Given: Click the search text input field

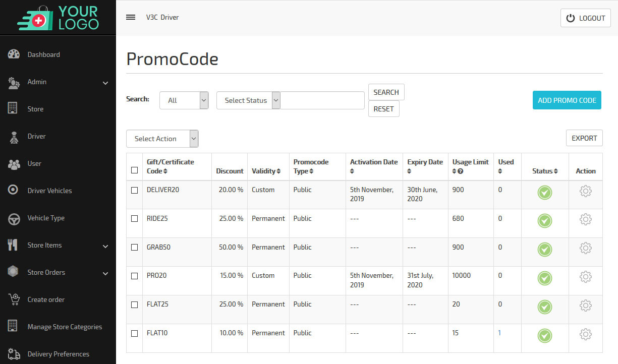Looking at the screenshot, I should point(322,100).
